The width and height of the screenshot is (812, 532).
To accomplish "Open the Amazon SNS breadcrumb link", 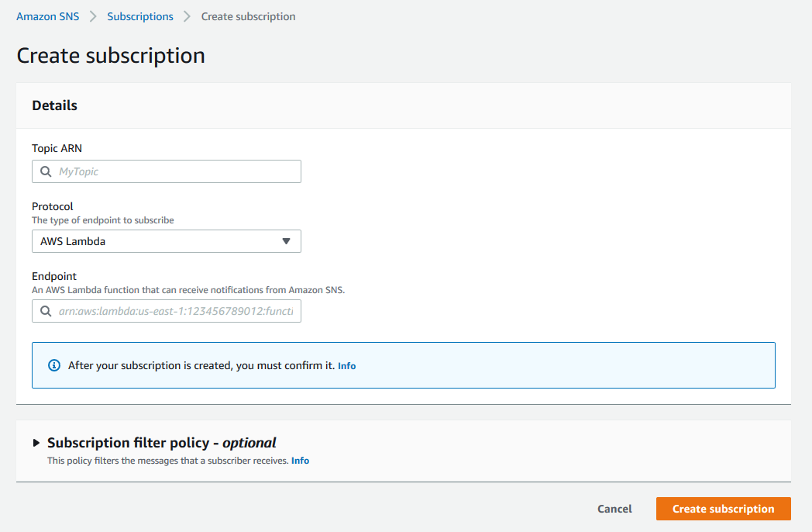I will (x=47, y=16).
